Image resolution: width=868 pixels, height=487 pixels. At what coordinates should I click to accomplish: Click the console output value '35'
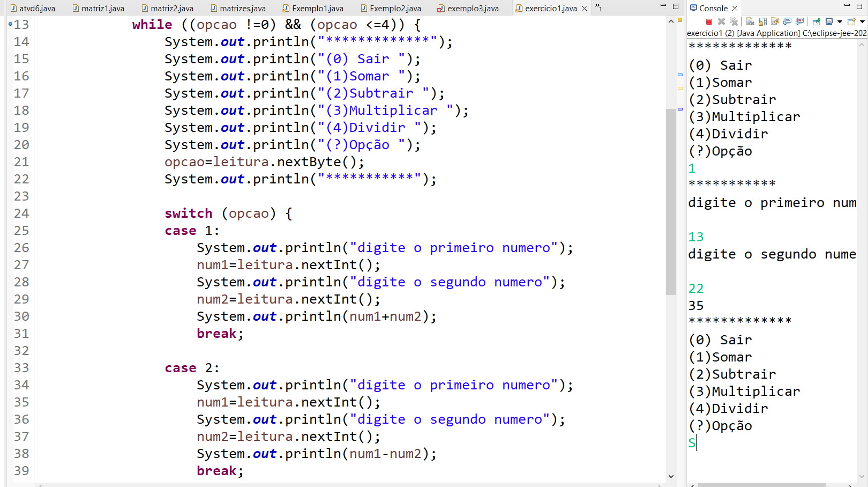coord(695,306)
